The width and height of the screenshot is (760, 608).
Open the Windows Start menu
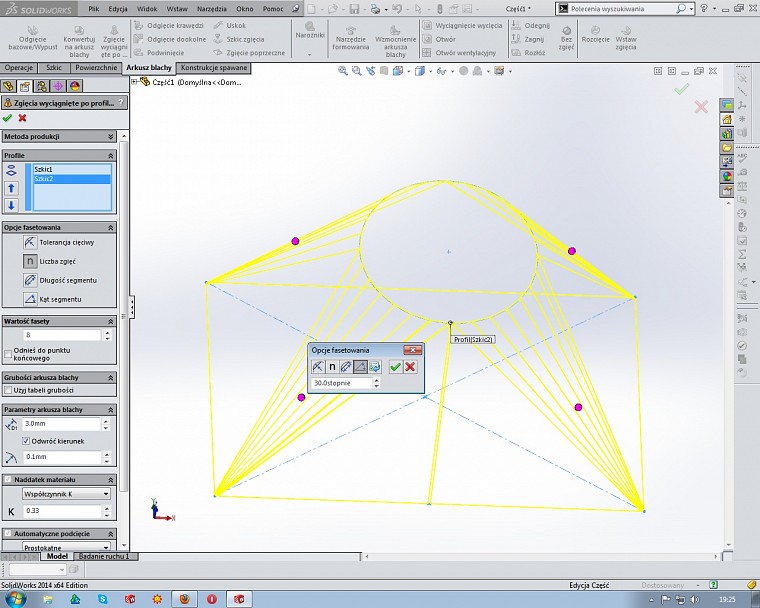point(14,598)
